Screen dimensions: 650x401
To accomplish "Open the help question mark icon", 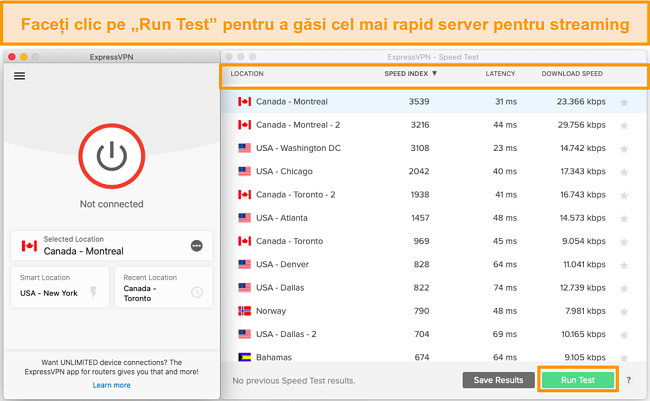I will (628, 380).
